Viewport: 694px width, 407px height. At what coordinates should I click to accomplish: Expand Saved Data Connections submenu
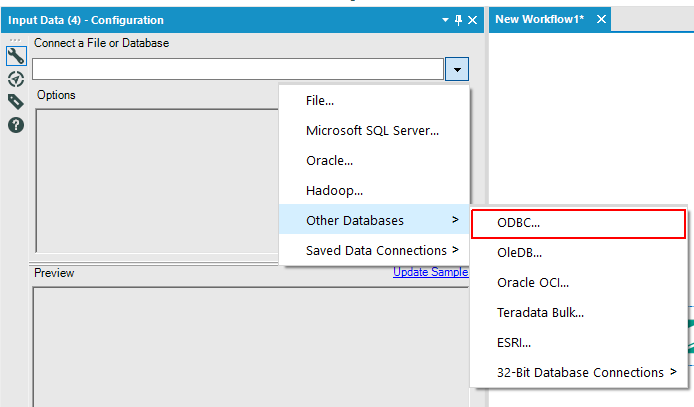pyautogui.click(x=374, y=250)
